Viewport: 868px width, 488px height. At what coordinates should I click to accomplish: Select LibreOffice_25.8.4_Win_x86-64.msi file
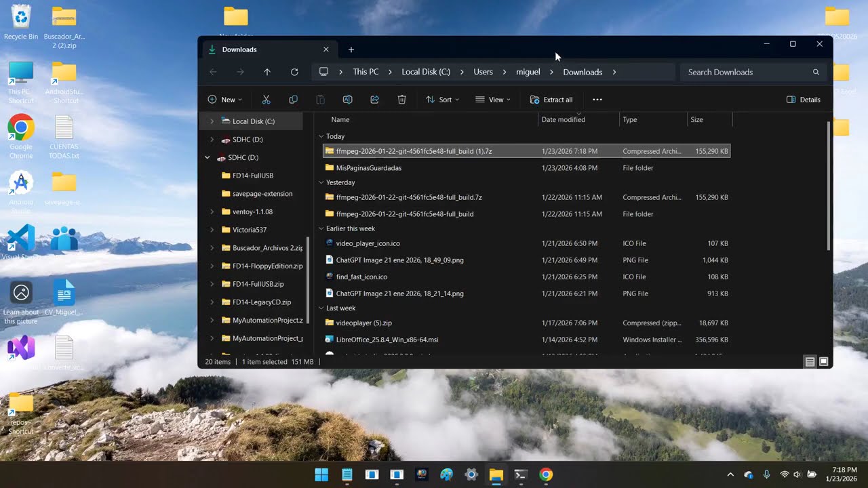526,340
